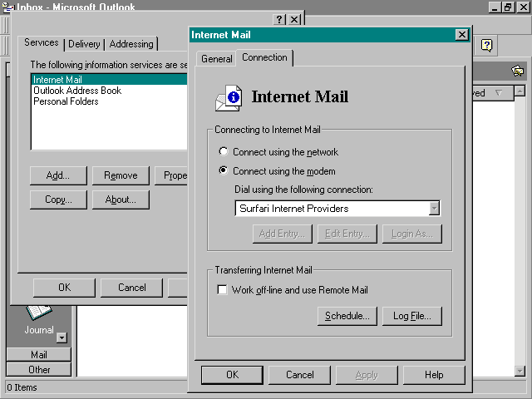Click the question mark help button of Services dialog
The height and width of the screenshot is (399, 532).
pos(279,19)
